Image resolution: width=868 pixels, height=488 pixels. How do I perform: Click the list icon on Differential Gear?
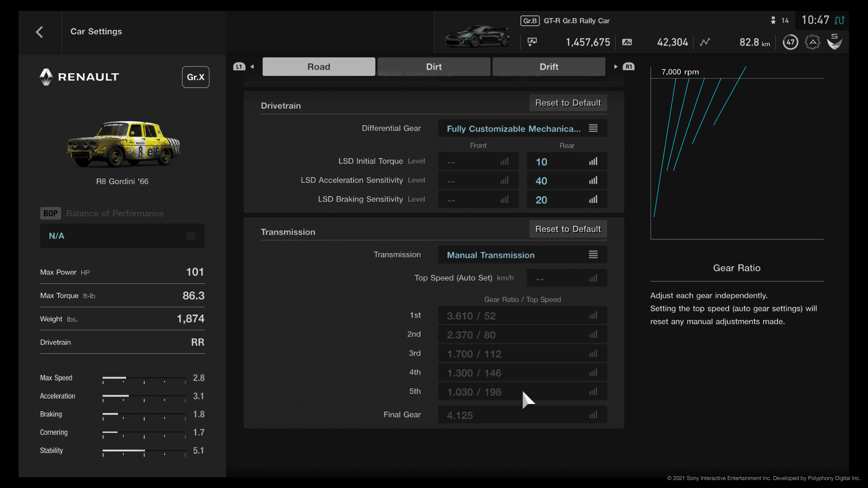click(x=593, y=128)
